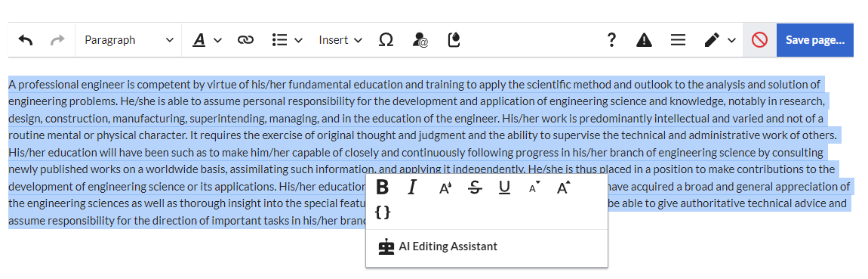Toggle underline on selection

(503, 188)
